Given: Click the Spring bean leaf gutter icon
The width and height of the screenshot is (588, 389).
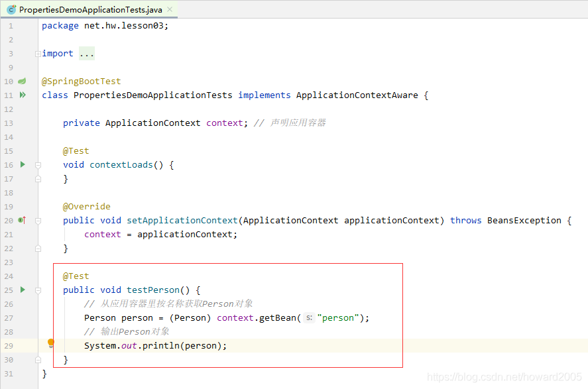Looking at the screenshot, I should click(x=23, y=81).
